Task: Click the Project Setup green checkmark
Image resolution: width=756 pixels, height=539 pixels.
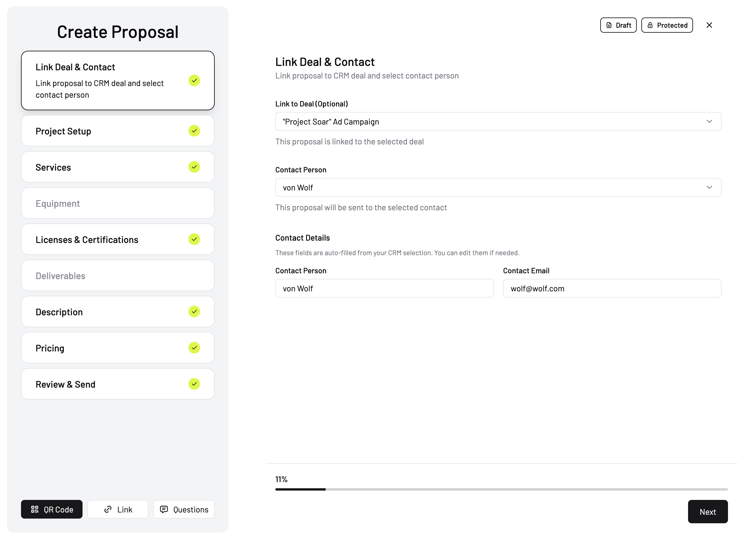Action: coord(194,131)
